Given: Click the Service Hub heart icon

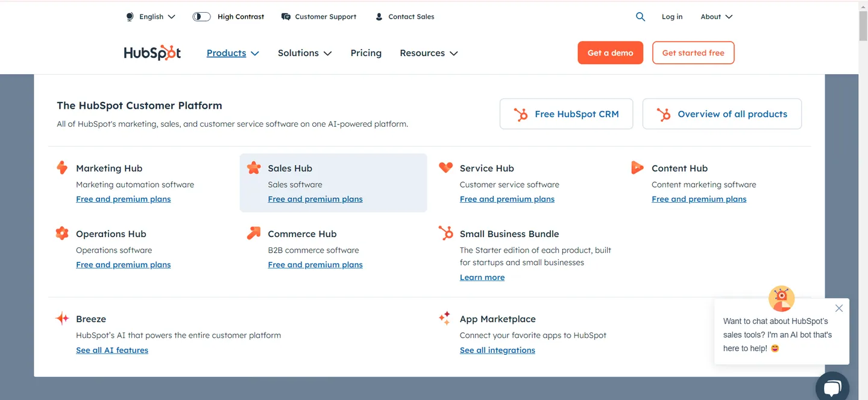Looking at the screenshot, I should (x=445, y=168).
